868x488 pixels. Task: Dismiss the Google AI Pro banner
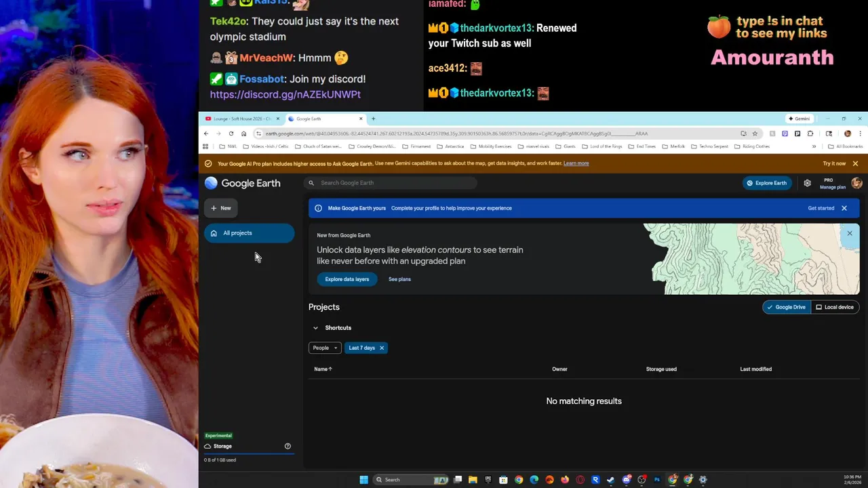(855, 163)
